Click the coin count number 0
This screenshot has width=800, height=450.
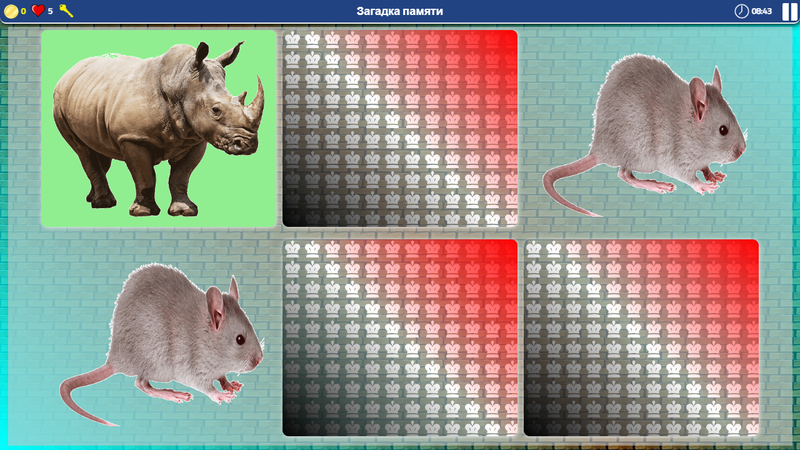pyautogui.click(x=23, y=11)
